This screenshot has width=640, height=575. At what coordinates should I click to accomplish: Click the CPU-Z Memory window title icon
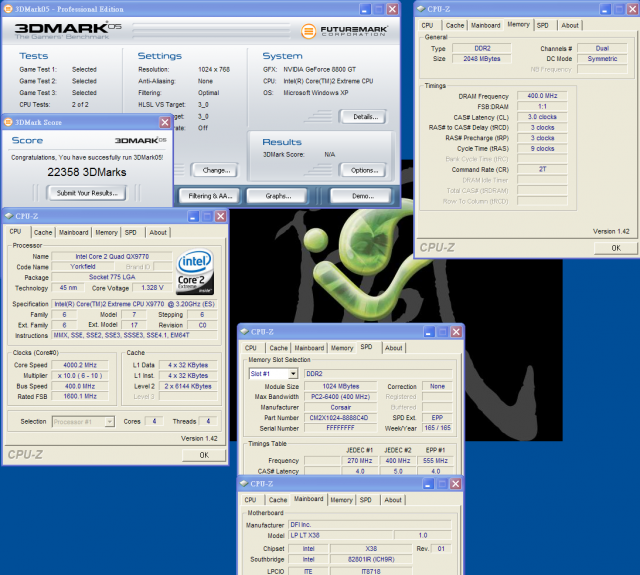(421, 9)
